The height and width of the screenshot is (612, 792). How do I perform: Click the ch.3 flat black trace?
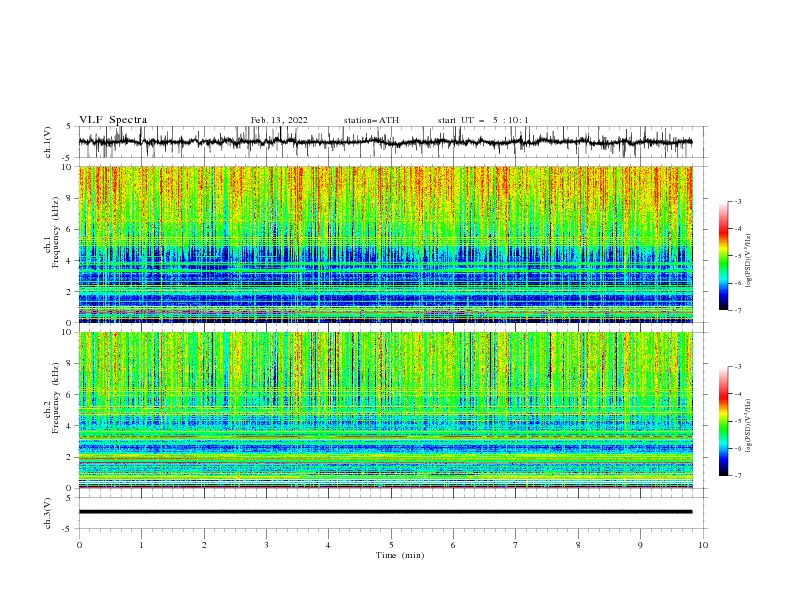click(x=385, y=512)
